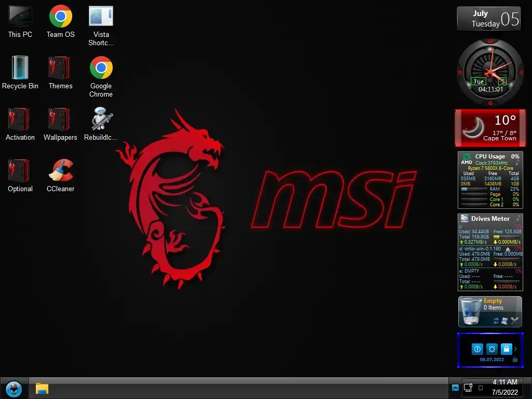Click the 'Empty' label in recycle gadget
This screenshot has width=532, height=399.
point(493,301)
